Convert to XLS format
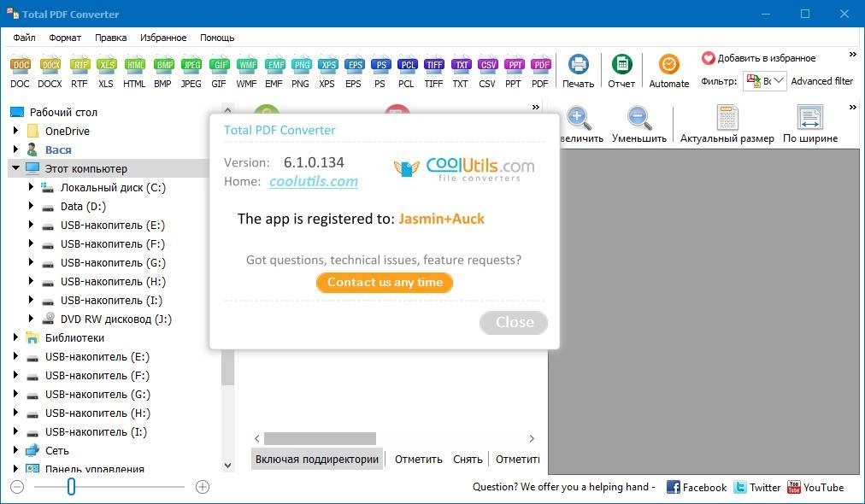Image resolution: width=865 pixels, height=504 pixels. point(106,73)
